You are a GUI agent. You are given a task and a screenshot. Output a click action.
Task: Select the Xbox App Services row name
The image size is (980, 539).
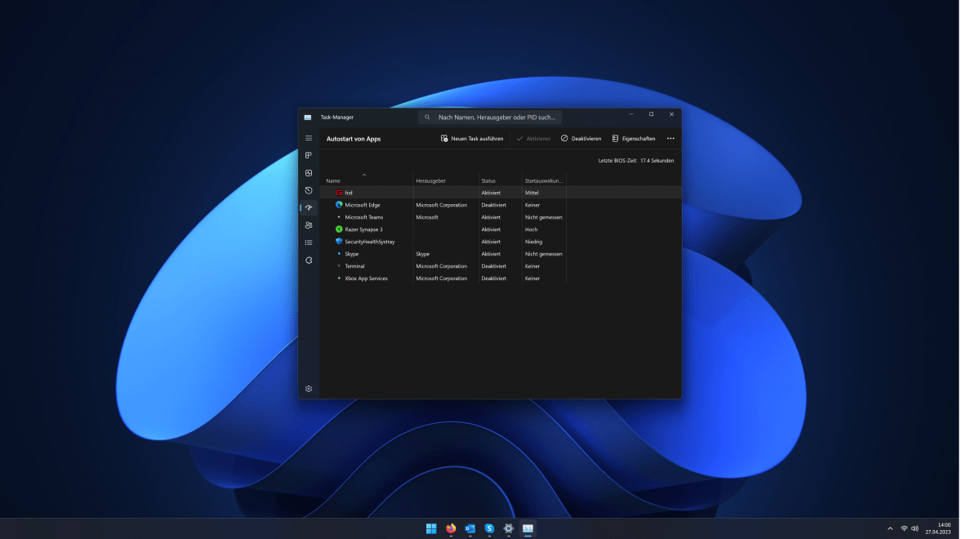point(366,278)
